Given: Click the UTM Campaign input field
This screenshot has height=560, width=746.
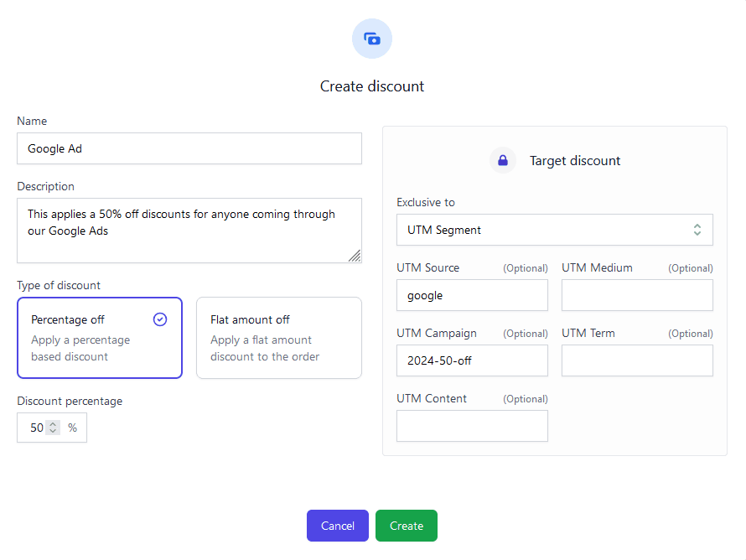Looking at the screenshot, I should point(472,360).
